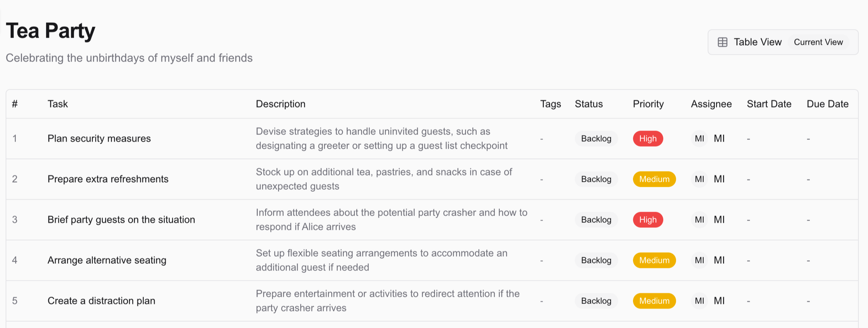Open the Table View switcher
The width and height of the screenshot is (868, 328).
click(757, 42)
